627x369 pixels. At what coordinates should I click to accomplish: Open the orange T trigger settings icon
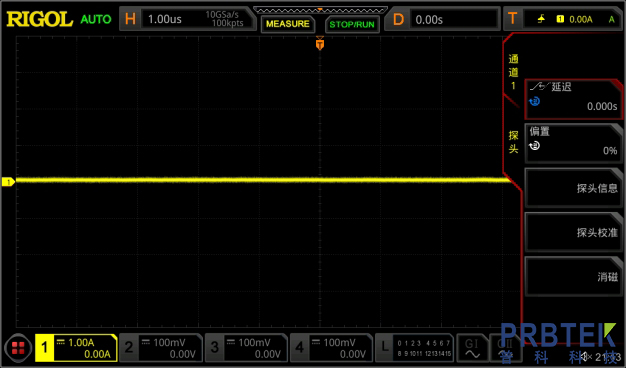pos(512,19)
